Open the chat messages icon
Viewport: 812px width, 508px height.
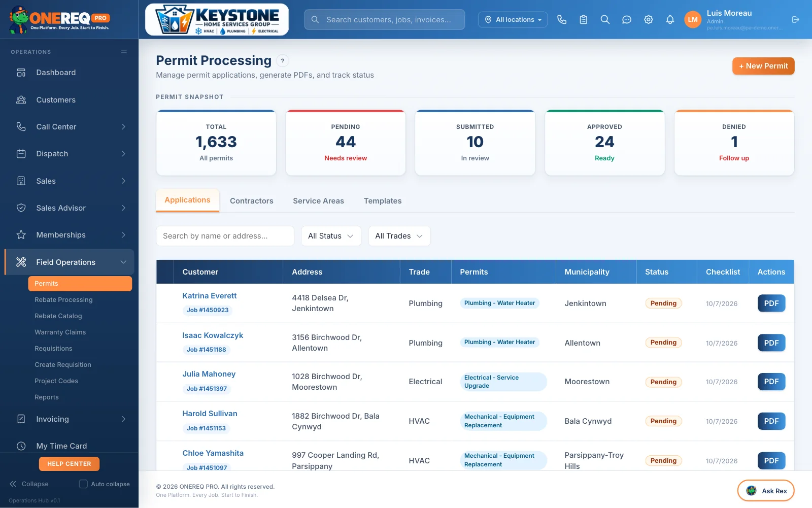click(x=627, y=19)
